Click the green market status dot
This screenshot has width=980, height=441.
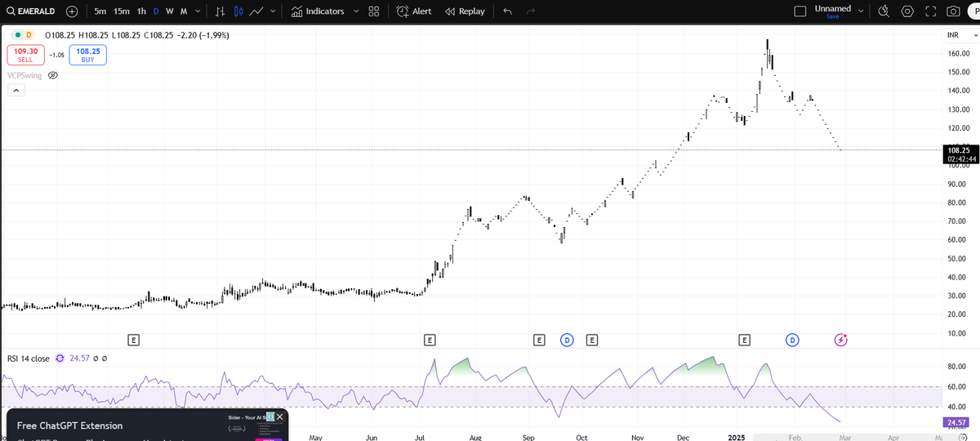pyautogui.click(x=16, y=35)
